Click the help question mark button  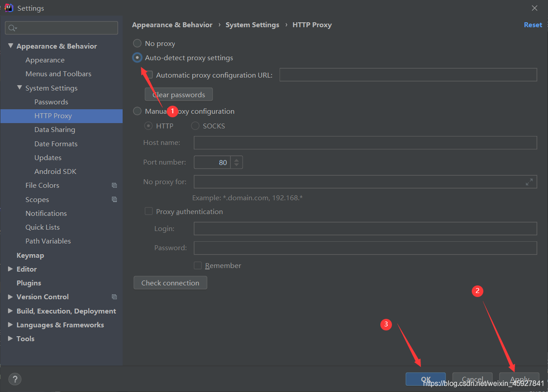(x=15, y=379)
